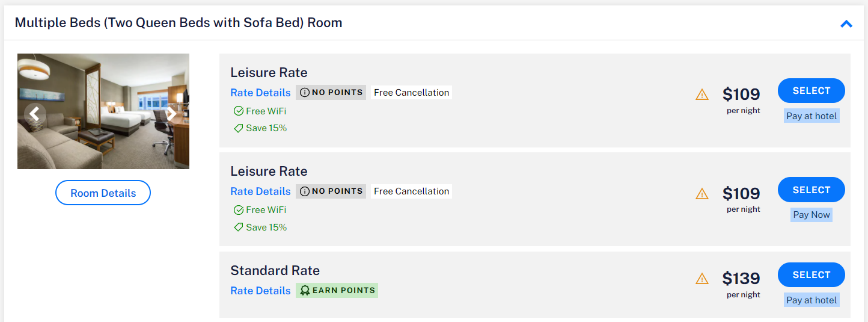Click the previous photo arrow on room image
Viewport: 868px width, 322px height.
pos(34,113)
